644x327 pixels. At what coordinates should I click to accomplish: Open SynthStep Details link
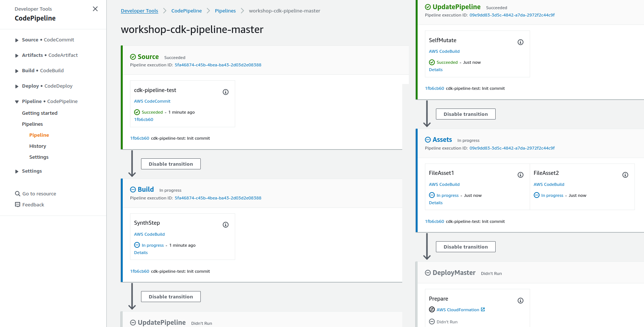(x=141, y=253)
